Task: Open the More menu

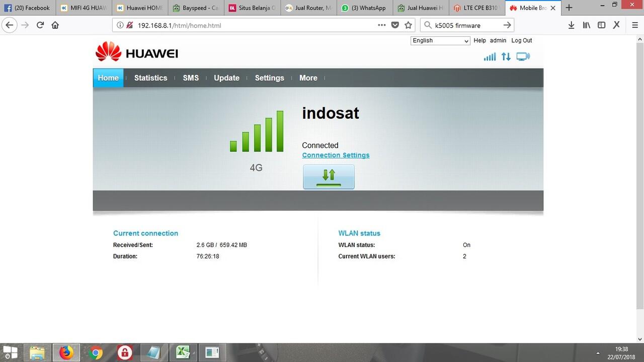Action: pos(308,78)
